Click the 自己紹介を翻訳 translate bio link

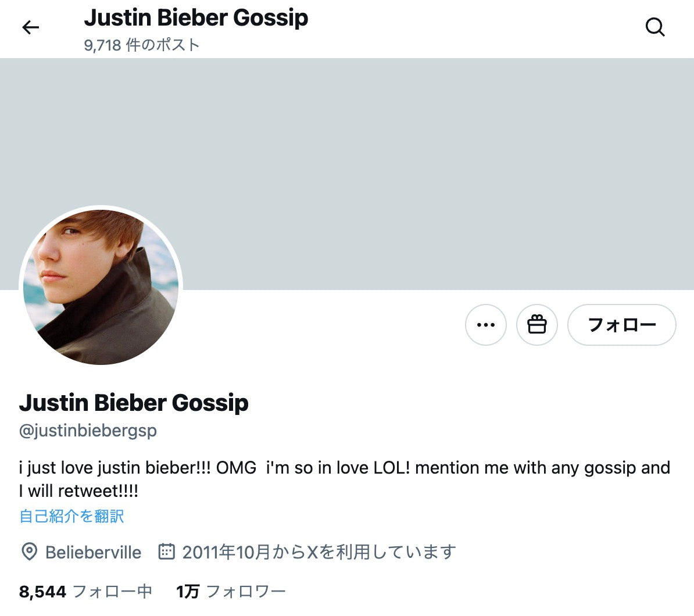(x=71, y=516)
